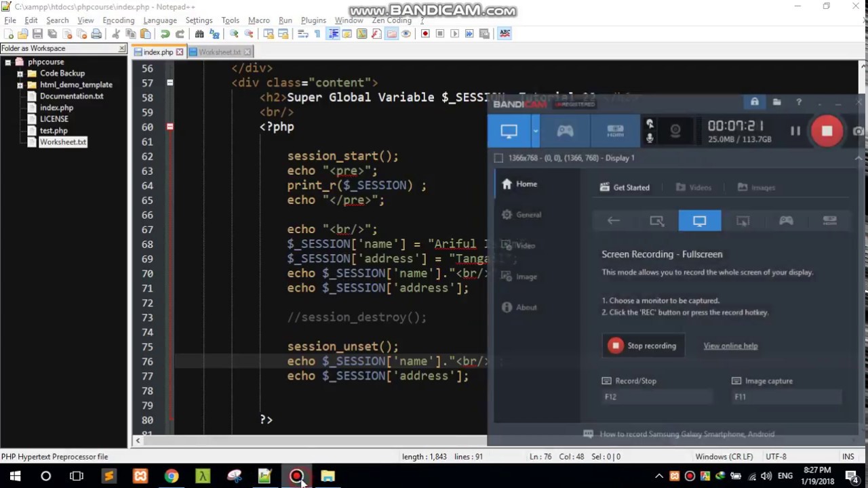This screenshot has width=868, height=488.
Task: Click the Zoom Out magnifier icon
Action: (x=249, y=34)
